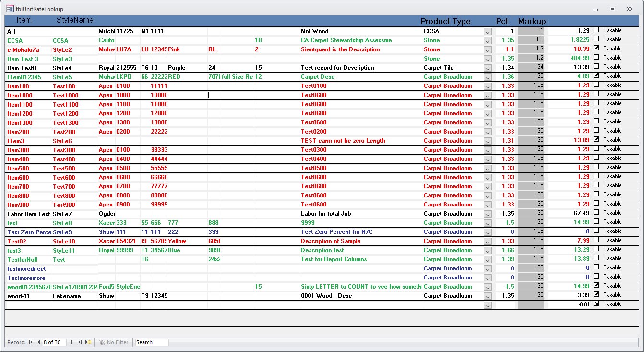The width and height of the screenshot is (644, 352).
Task: Open Product Type dropdown on the blank new row
Action: point(488,305)
